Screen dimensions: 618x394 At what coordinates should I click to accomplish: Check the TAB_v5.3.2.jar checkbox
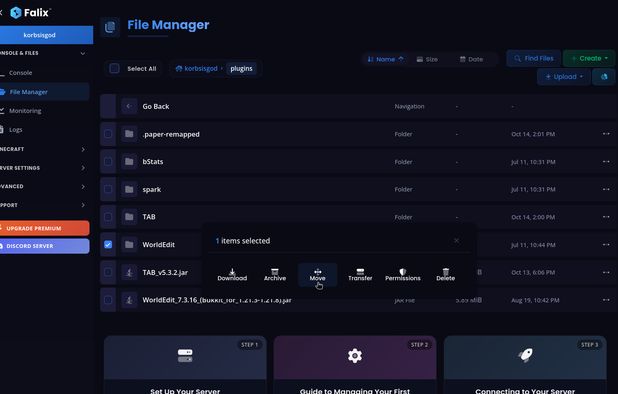pyautogui.click(x=108, y=272)
